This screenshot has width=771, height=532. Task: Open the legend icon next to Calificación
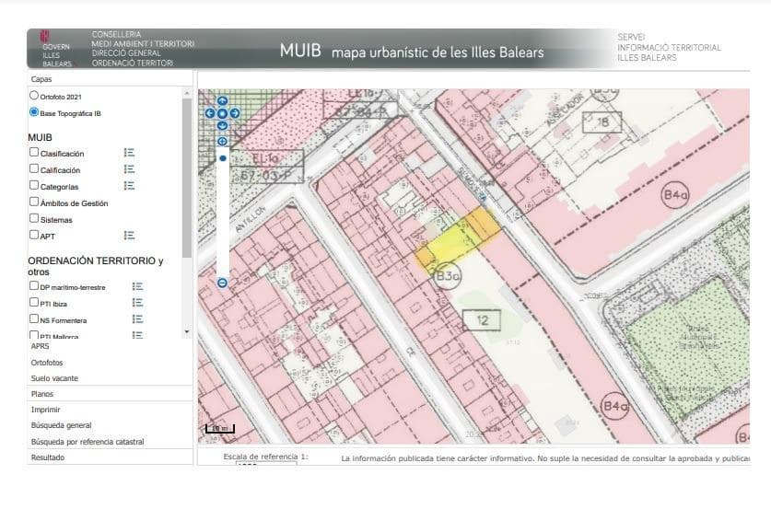point(130,169)
